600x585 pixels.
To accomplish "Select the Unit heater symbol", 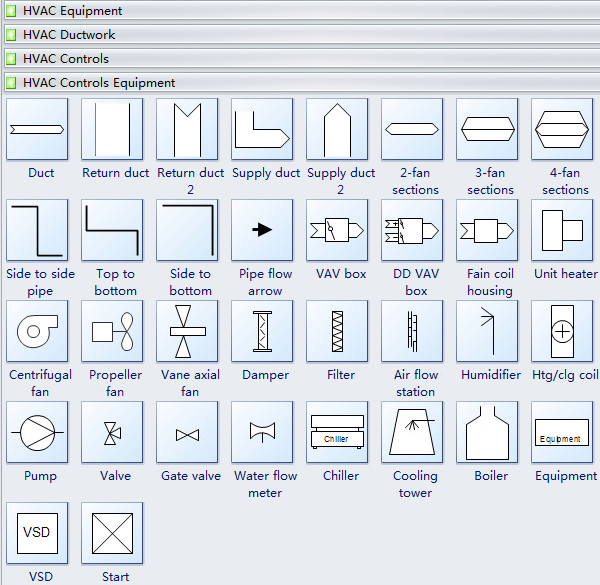I will (x=563, y=230).
